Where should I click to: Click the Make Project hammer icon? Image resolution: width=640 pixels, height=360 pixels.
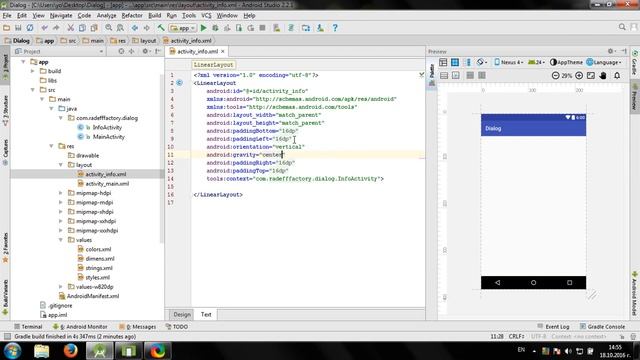pyautogui.click(x=161, y=28)
